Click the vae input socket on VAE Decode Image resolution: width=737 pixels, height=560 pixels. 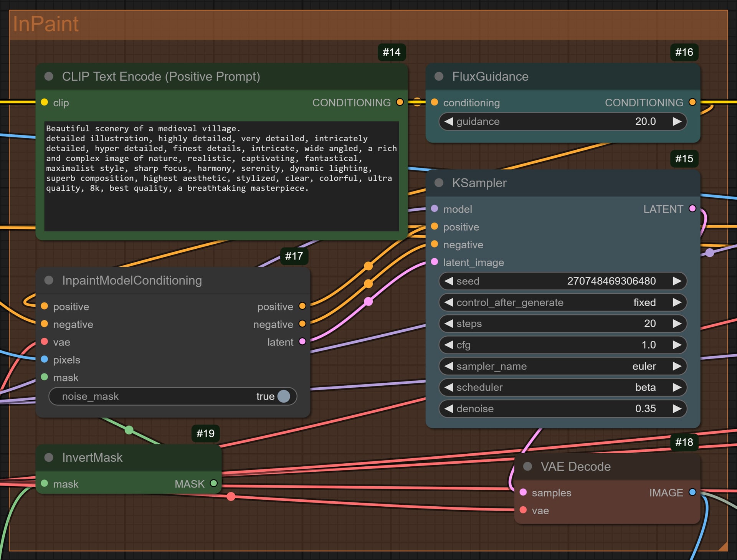point(523,510)
